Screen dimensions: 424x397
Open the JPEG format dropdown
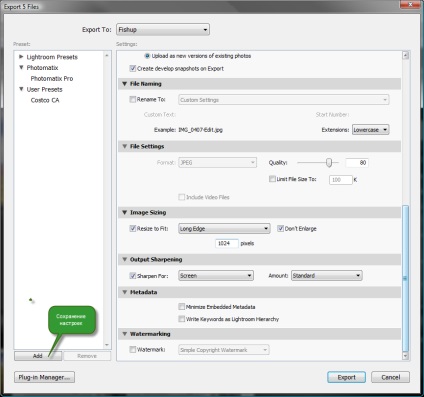(x=217, y=163)
